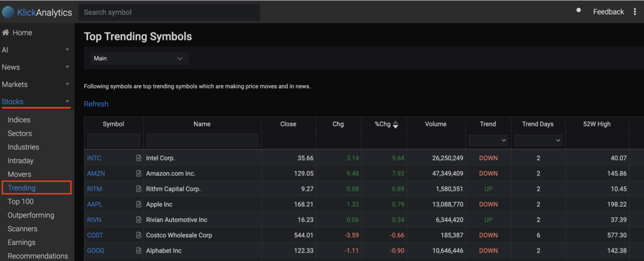Open AMZN symbol link

coord(95,174)
